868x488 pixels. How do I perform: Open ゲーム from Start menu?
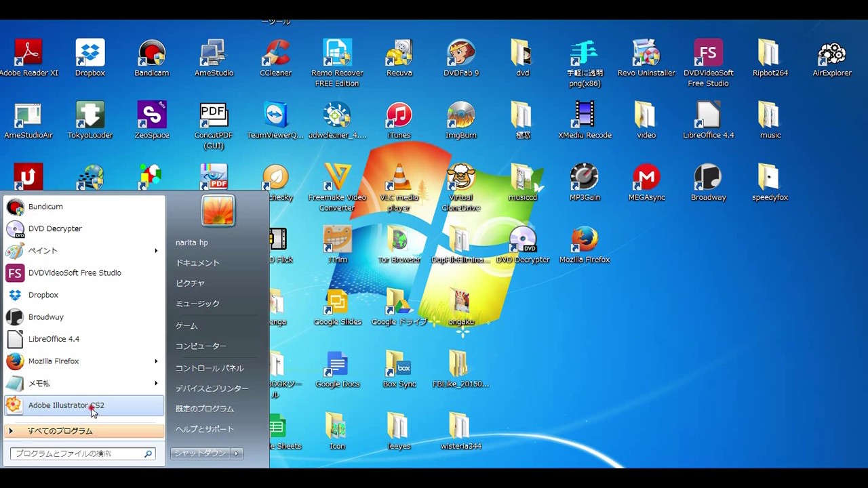click(x=186, y=326)
